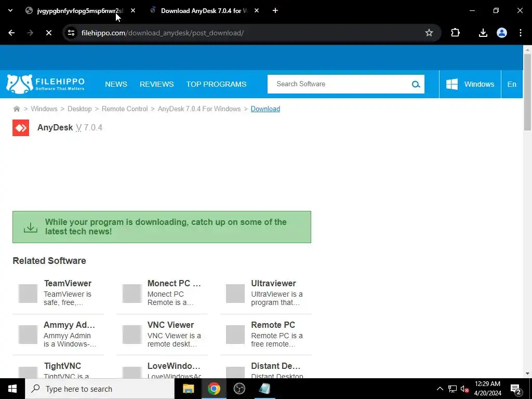Go to the Desktop breadcrumb
This screenshot has height=399, width=532.
pos(79,109)
